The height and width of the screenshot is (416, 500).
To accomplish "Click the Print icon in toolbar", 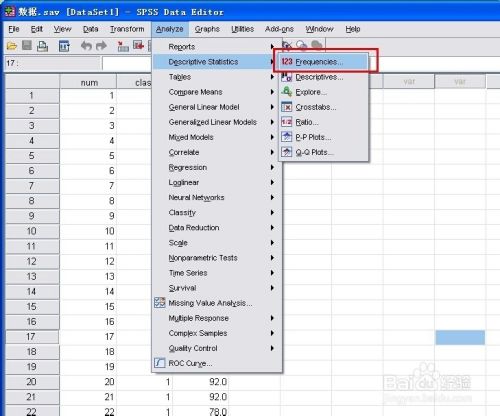I will click(42, 46).
